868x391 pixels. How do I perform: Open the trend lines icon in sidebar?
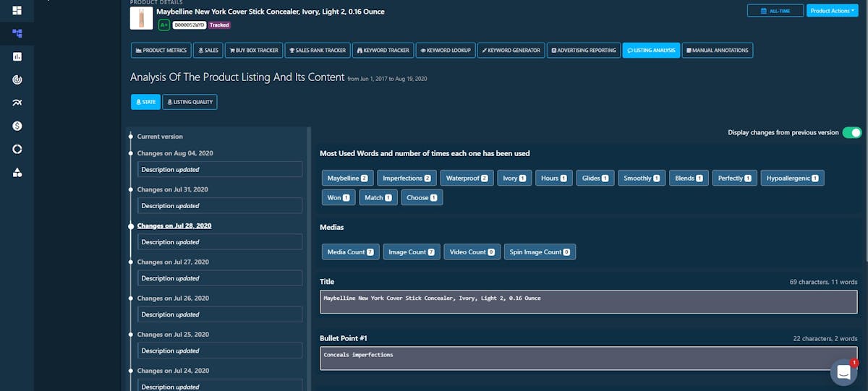coord(17,103)
